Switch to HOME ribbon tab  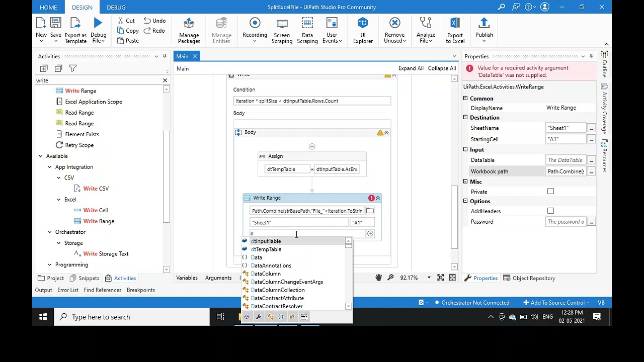tap(48, 7)
